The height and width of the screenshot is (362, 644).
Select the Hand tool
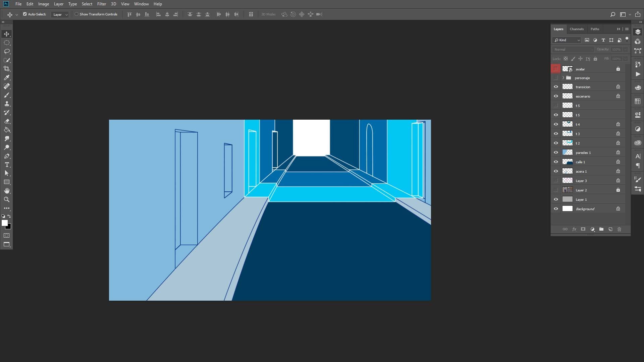[x=7, y=191]
